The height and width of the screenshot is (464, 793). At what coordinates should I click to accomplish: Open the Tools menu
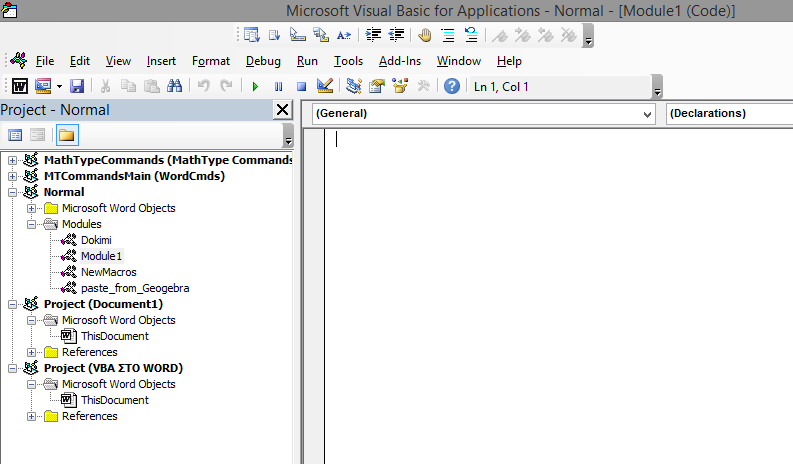(348, 61)
